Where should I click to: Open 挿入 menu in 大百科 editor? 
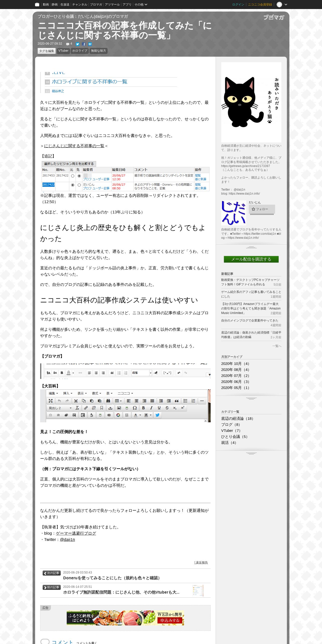click(x=67, y=393)
